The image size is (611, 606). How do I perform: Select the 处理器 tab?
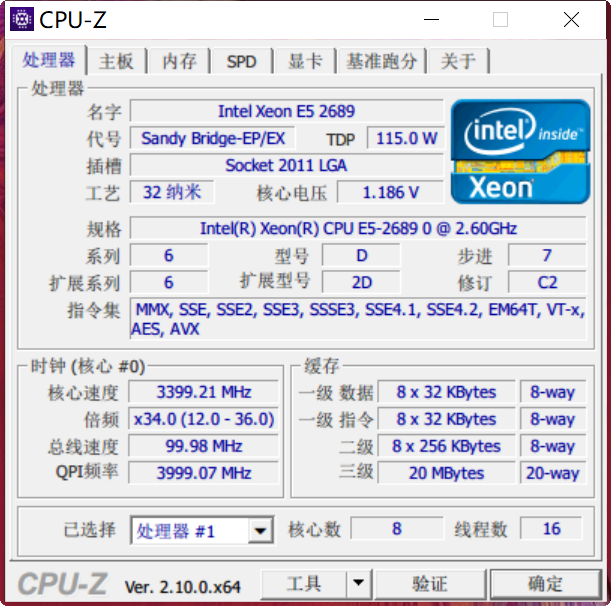click(49, 60)
